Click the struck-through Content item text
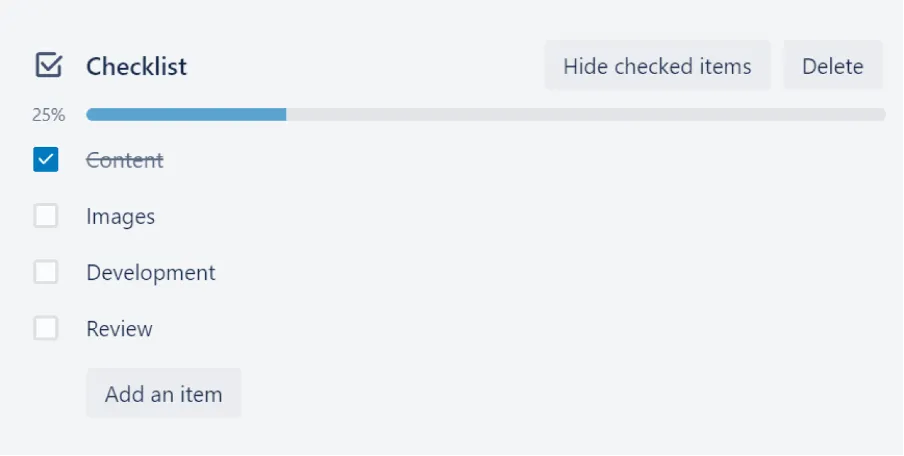The width and height of the screenshot is (904, 456). pos(125,160)
